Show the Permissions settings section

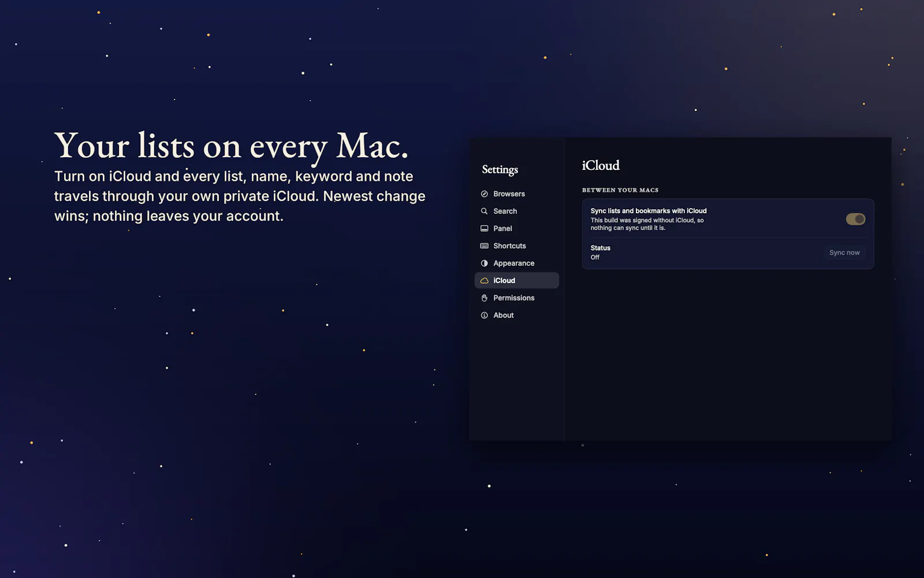517,298
